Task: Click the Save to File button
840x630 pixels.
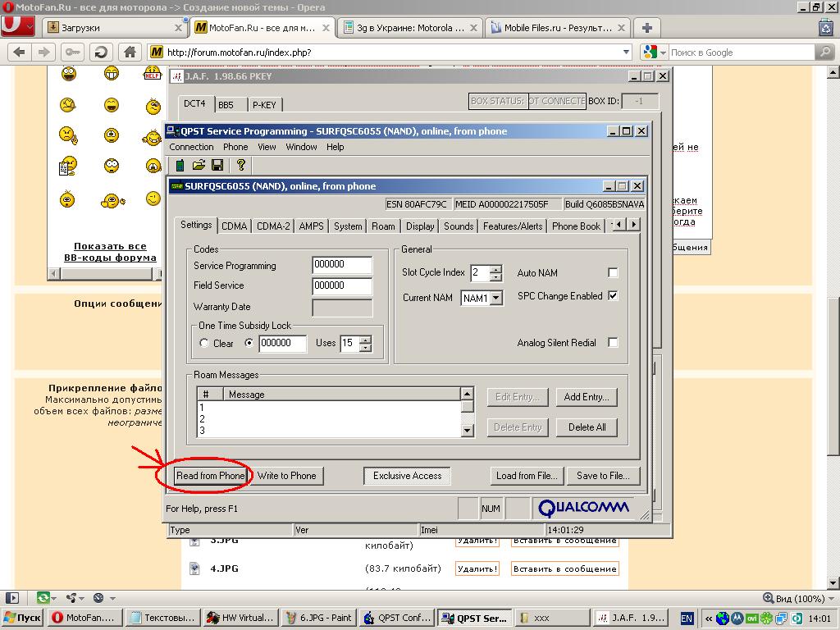Action: pyautogui.click(x=603, y=476)
